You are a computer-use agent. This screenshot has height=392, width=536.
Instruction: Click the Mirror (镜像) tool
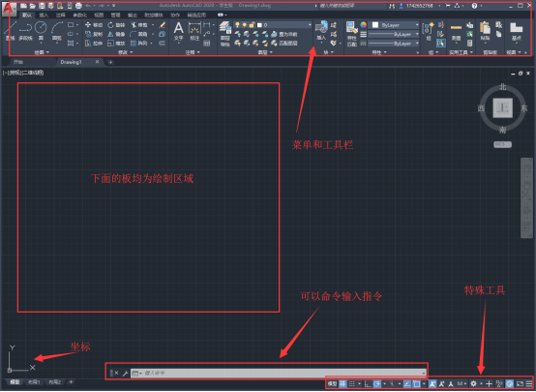pos(116,34)
